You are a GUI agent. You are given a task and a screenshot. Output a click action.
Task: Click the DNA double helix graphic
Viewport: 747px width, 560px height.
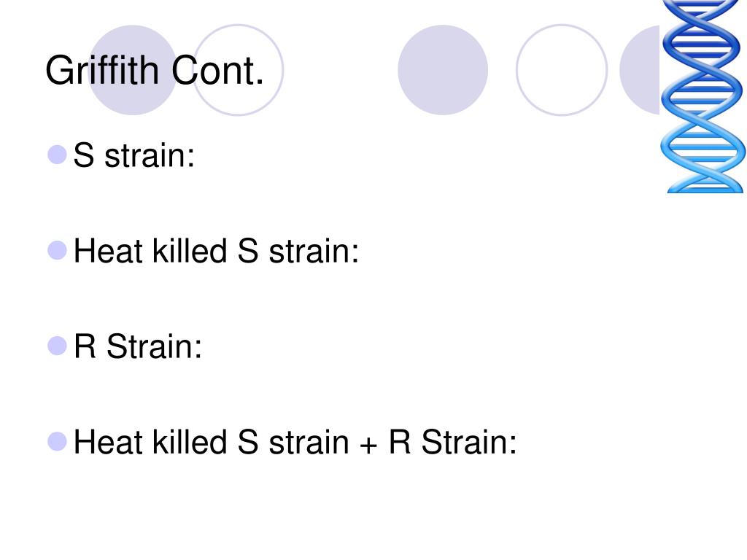(703, 97)
